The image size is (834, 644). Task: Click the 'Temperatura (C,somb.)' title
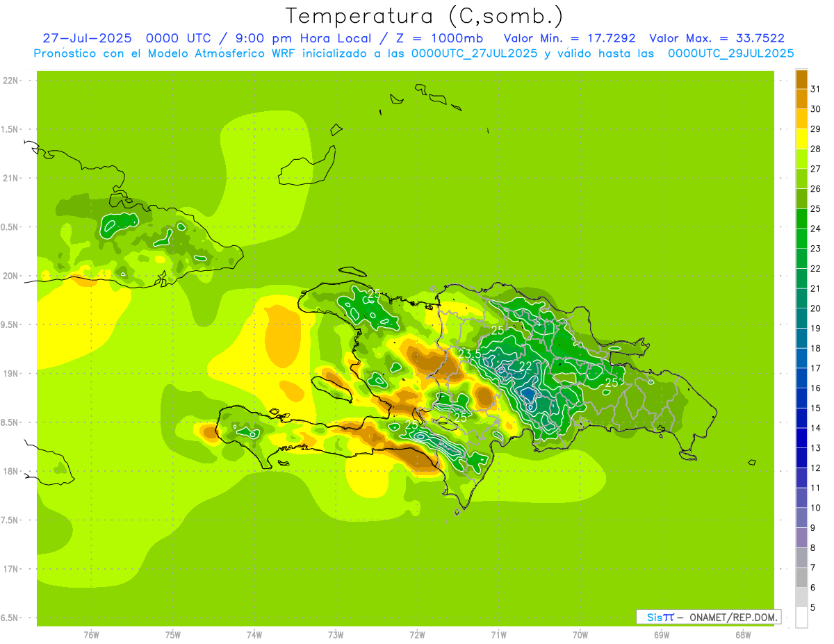pos(425,16)
